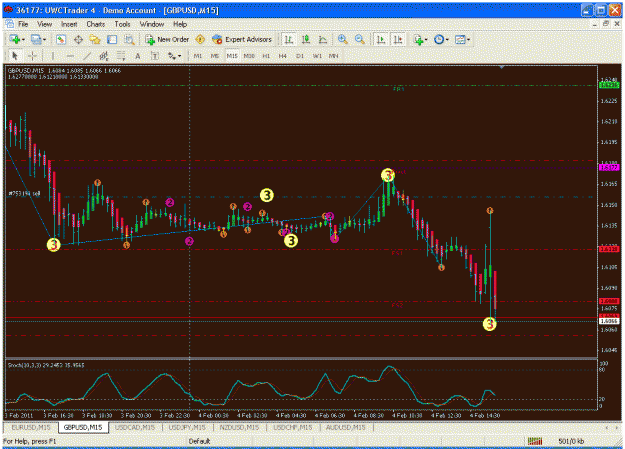
Task: Show the Market Watch window
Action: click(x=61, y=39)
